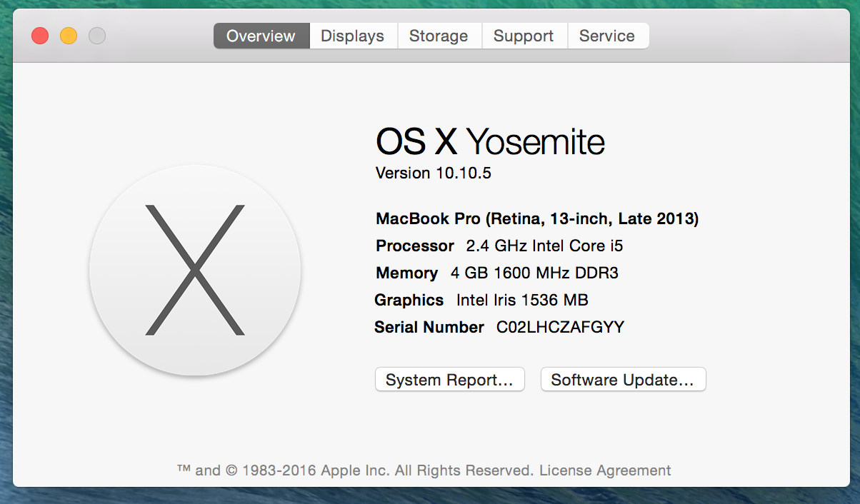Show the Service tab
The height and width of the screenshot is (504, 860).
click(x=607, y=36)
